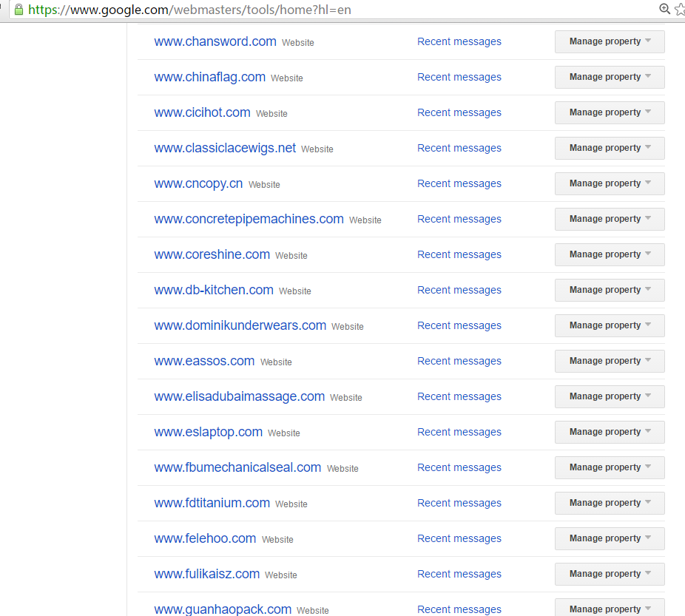Click the bookmark star icon
This screenshot has height=616, width=685.
680,9
